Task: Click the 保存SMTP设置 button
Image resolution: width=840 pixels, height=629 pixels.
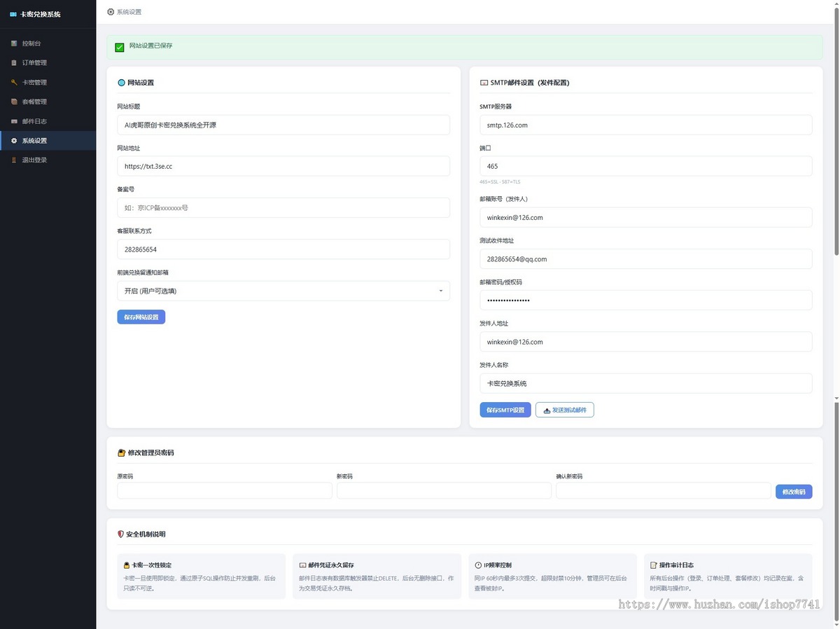Action: pos(505,410)
